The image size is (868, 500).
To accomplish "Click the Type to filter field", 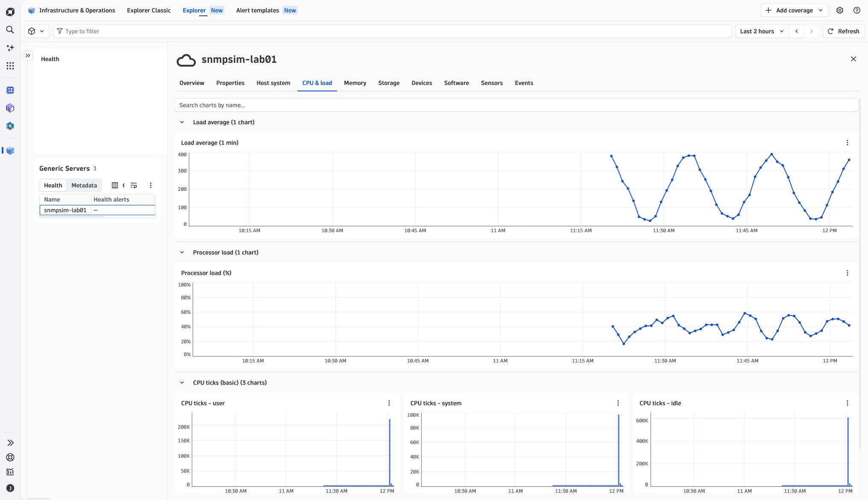I will (392, 31).
